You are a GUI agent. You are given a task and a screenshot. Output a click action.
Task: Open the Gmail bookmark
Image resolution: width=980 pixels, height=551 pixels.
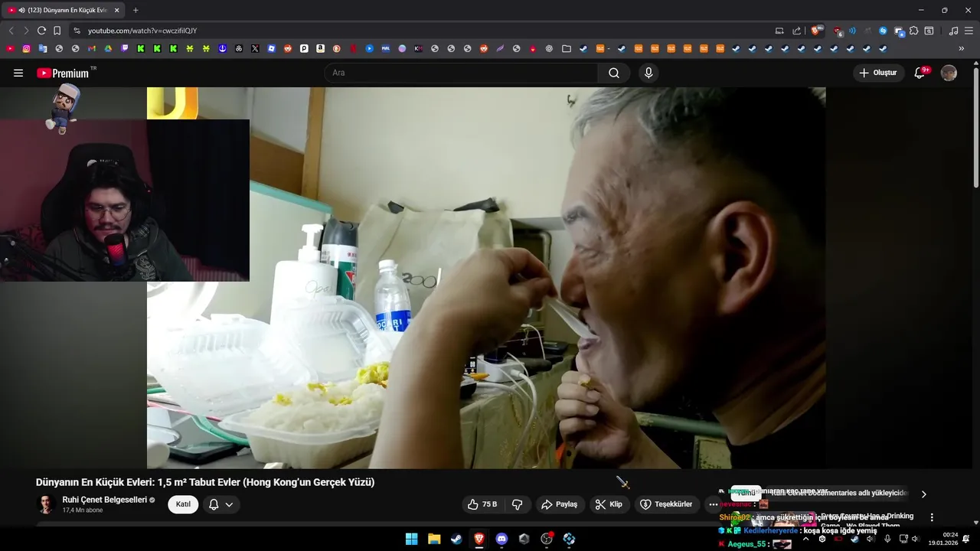(92, 48)
